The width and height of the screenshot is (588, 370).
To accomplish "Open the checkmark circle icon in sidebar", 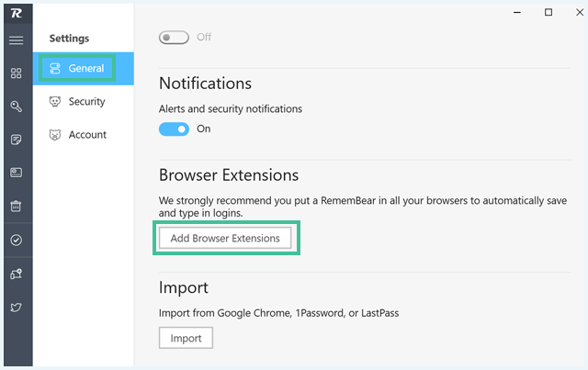I will [17, 240].
